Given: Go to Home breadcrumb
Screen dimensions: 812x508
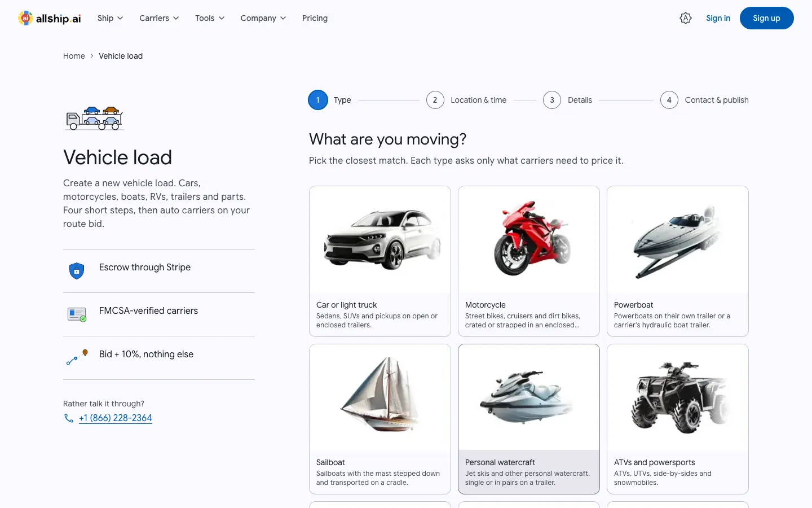Looking at the screenshot, I should (74, 56).
